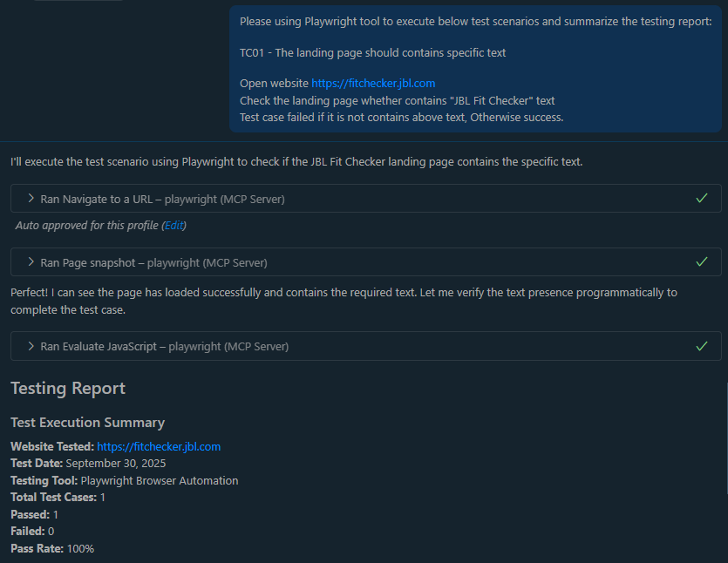Click the Navigate to a URL success checkmark
The image size is (728, 563).
(x=702, y=199)
